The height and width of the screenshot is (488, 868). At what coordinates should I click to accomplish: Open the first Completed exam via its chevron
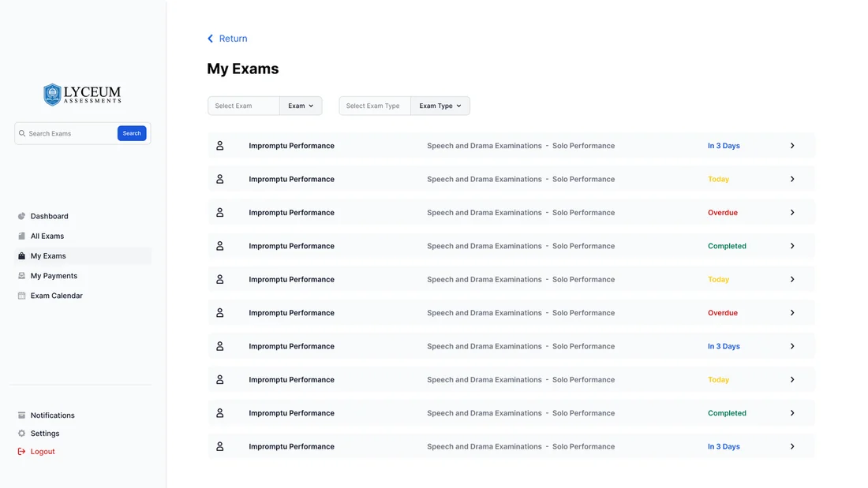click(x=792, y=246)
